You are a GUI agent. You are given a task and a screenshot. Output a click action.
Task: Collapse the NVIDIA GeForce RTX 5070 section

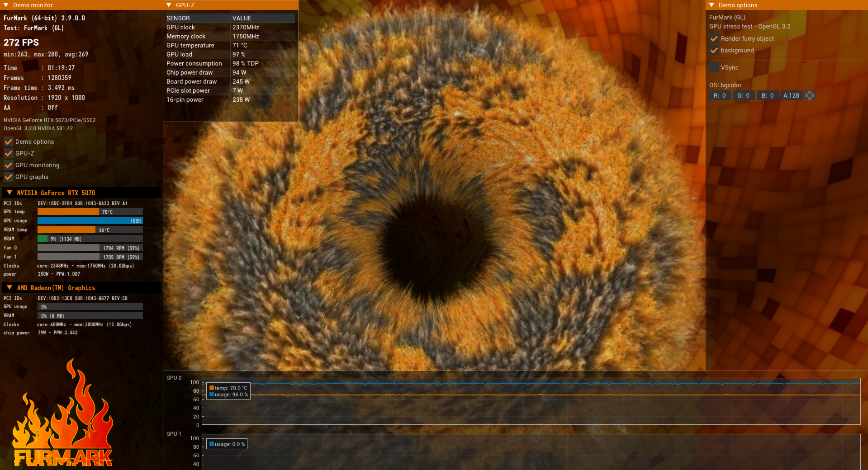click(9, 193)
